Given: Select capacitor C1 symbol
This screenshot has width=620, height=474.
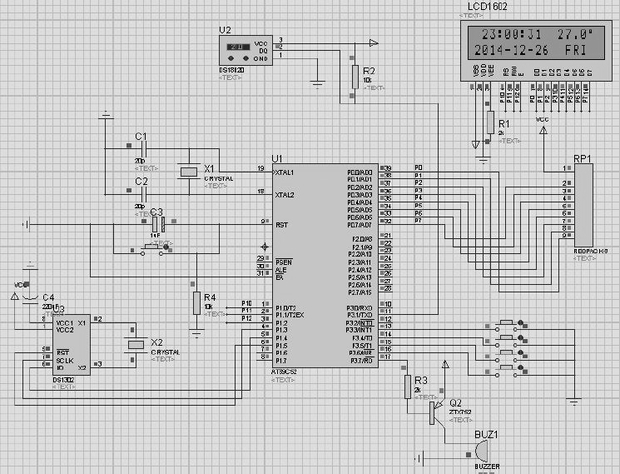Looking at the screenshot, I should pyautogui.click(x=144, y=149).
